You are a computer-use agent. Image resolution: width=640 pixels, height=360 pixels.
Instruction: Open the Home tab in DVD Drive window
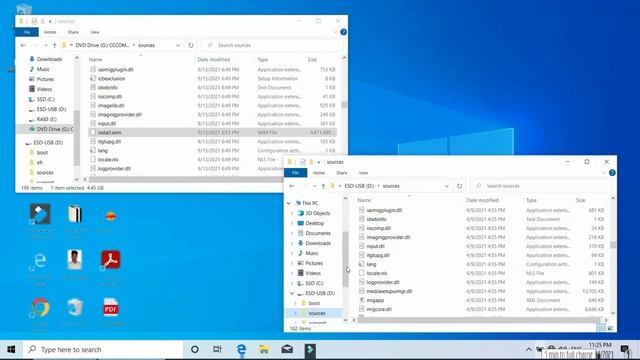50,32
